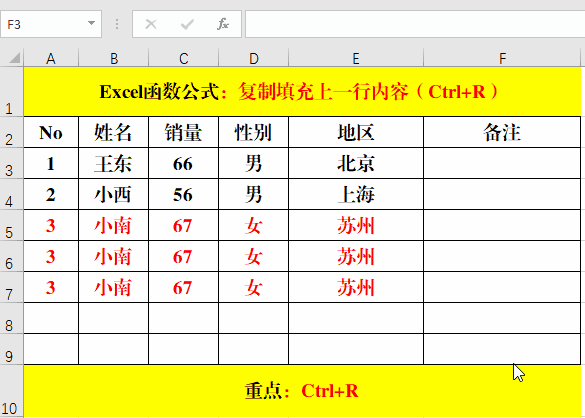Image resolution: width=585 pixels, height=418 pixels.
Task: Select row 3 header
Action: (11, 163)
